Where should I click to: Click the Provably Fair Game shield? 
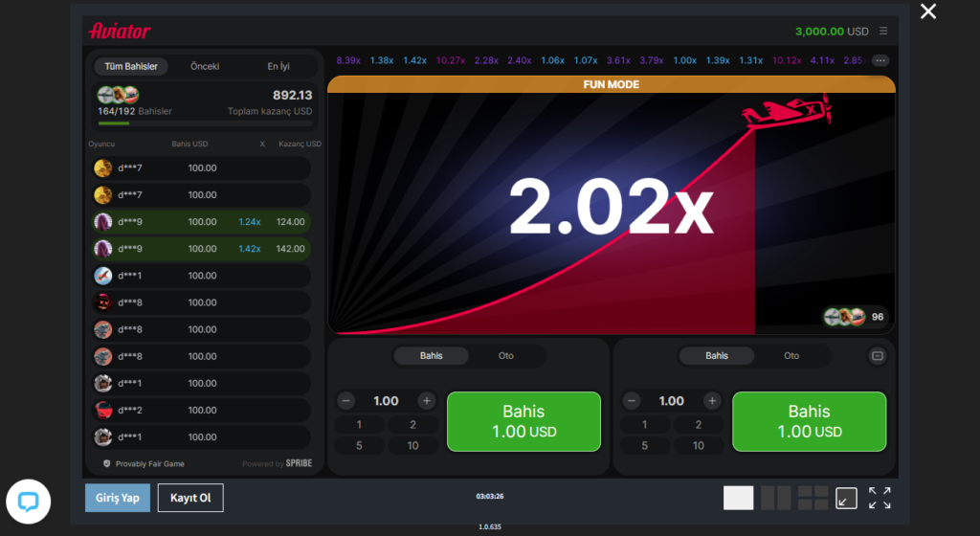point(107,463)
